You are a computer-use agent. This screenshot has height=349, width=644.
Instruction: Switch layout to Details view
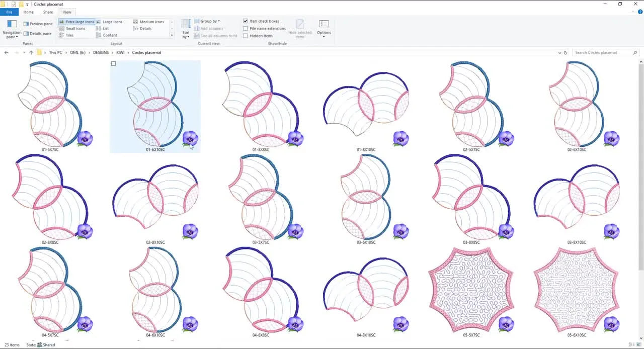142,29
